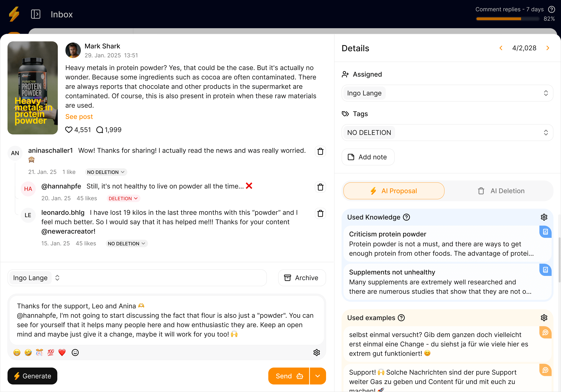Click the leonardo.bhlg username
This screenshot has width=561, height=392.
pyautogui.click(x=63, y=213)
